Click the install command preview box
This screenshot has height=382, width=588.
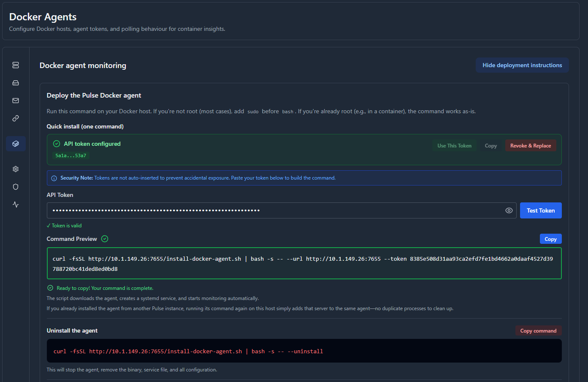click(x=304, y=264)
